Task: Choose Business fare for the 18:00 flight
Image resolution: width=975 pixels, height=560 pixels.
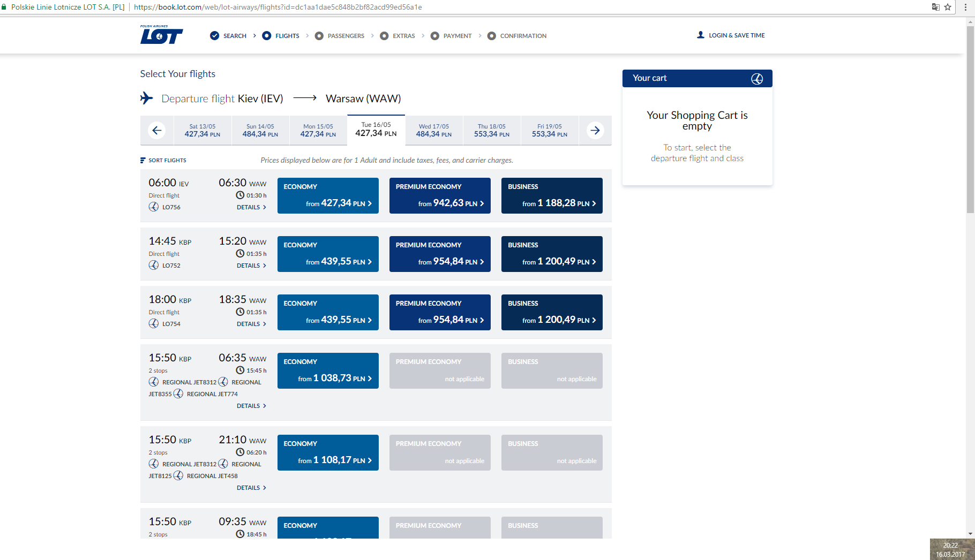Action: [x=552, y=312]
